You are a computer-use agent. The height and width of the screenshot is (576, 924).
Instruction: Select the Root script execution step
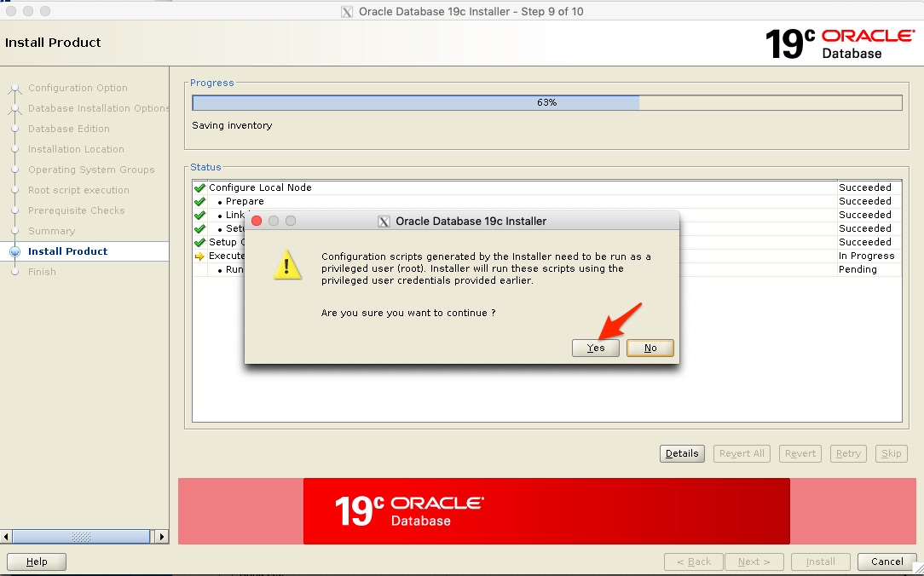point(78,190)
